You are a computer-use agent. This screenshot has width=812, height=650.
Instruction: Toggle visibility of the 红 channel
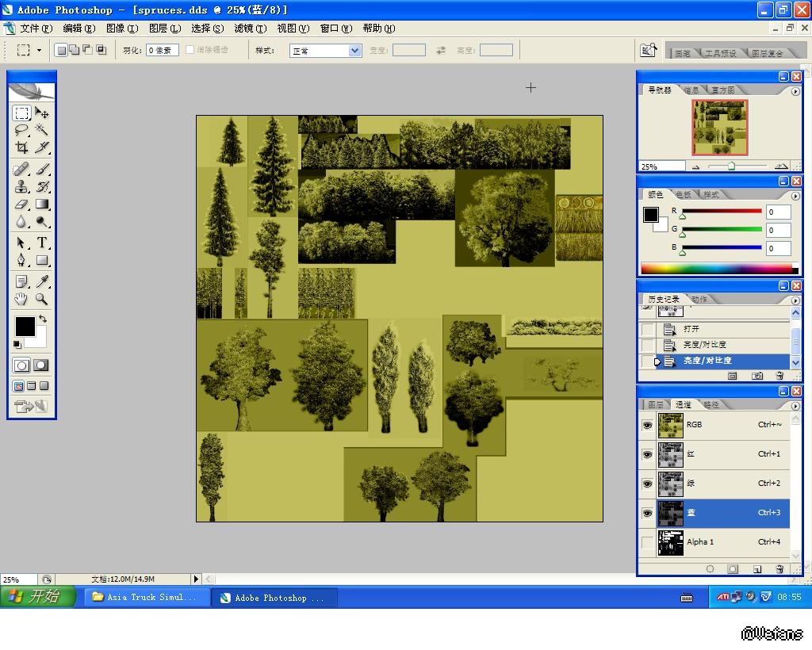coord(647,455)
